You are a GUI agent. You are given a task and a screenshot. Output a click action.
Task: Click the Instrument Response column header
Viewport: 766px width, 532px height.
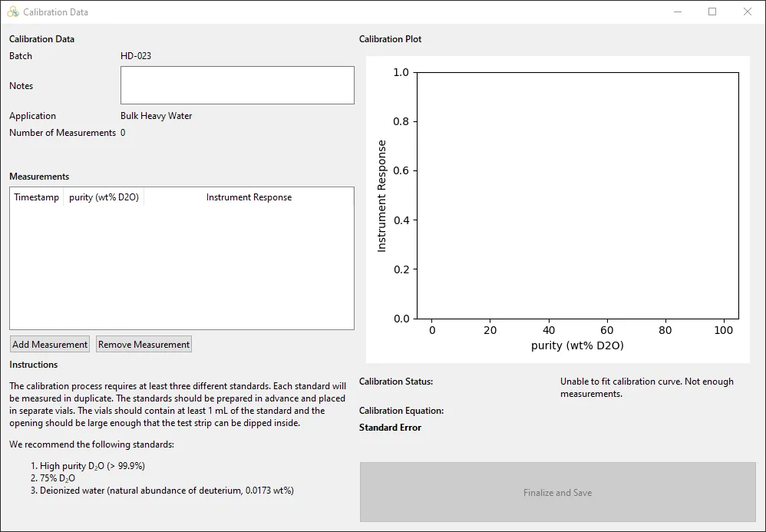249,197
